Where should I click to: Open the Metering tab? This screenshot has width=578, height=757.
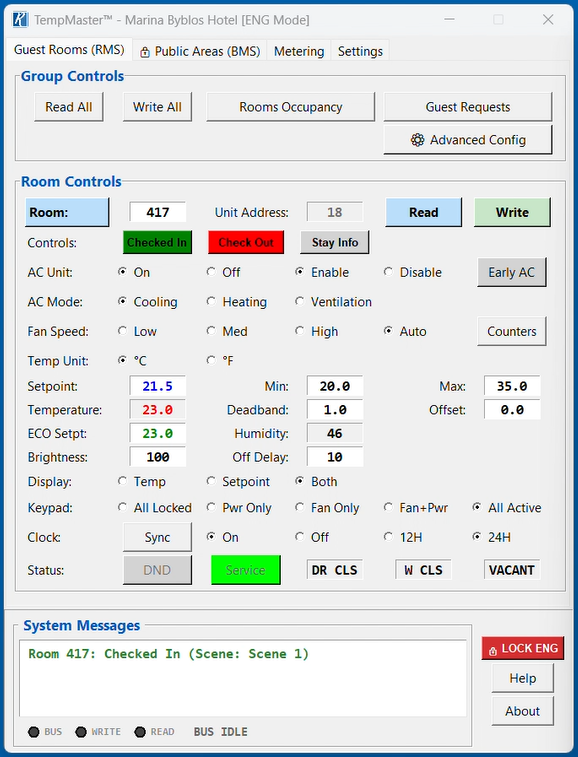299,51
